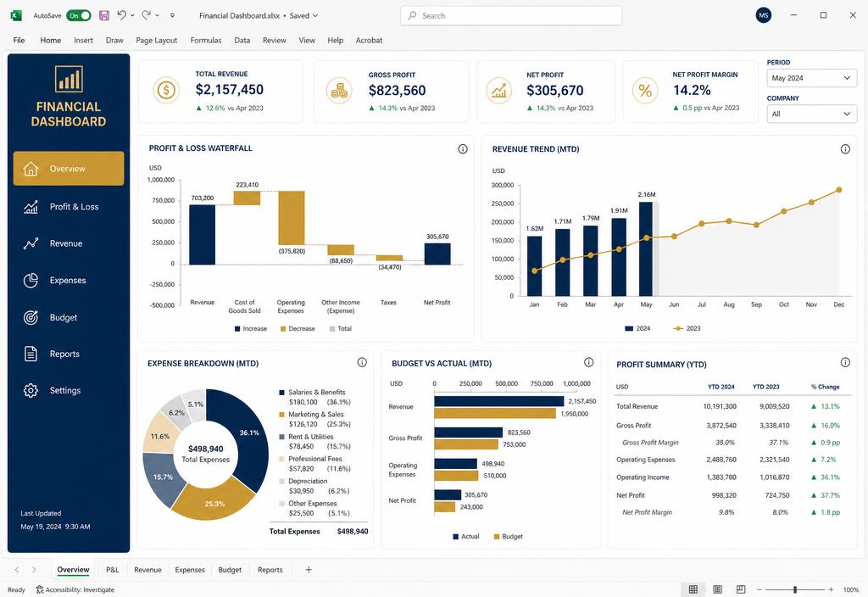Switch to the Acrobat ribbon tab

[369, 40]
